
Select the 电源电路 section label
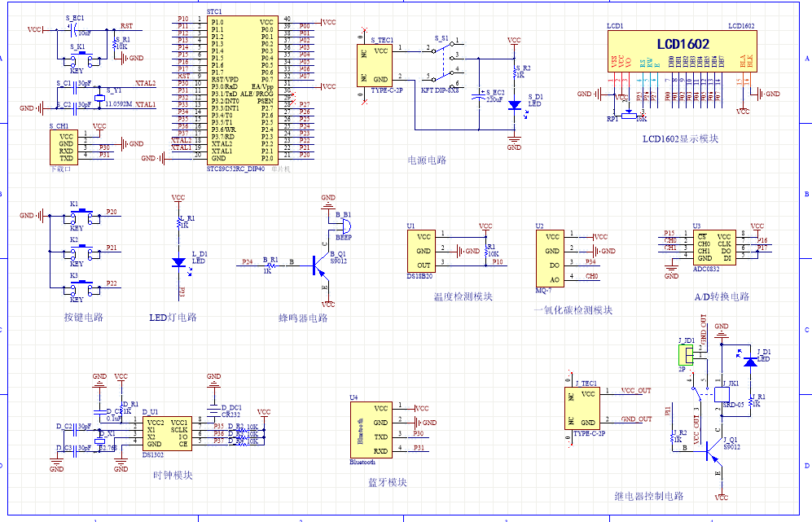(x=427, y=160)
